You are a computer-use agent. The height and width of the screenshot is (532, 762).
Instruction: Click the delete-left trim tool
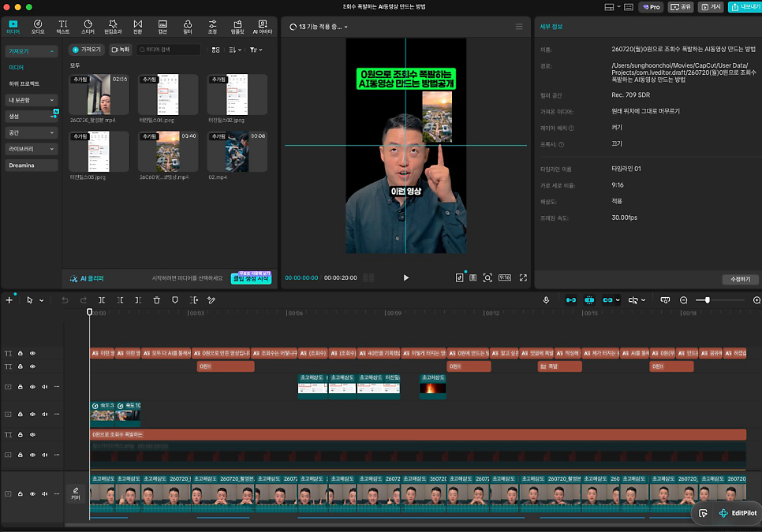pos(120,300)
